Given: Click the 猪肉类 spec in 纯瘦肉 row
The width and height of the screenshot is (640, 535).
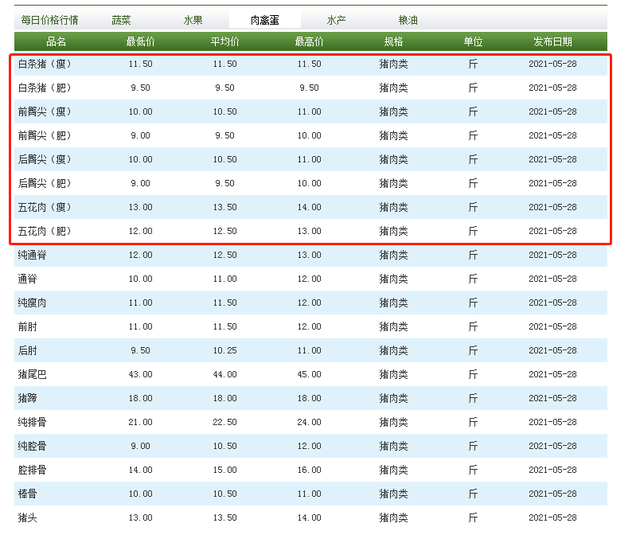Looking at the screenshot, I should 393,303.
